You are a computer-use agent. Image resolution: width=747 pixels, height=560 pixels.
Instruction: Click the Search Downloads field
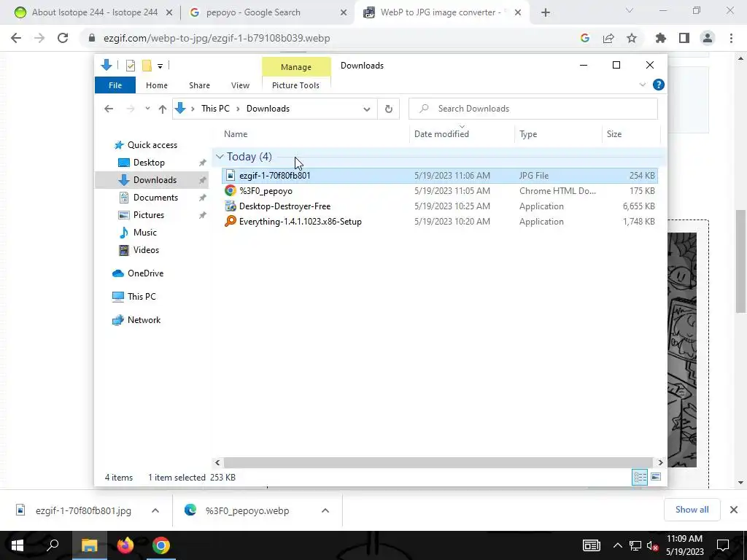tap(533, 109)
